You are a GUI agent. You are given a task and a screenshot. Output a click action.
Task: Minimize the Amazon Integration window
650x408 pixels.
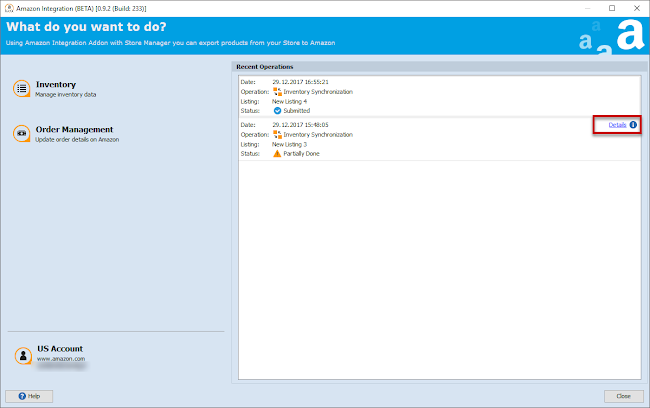click(587, 8)
